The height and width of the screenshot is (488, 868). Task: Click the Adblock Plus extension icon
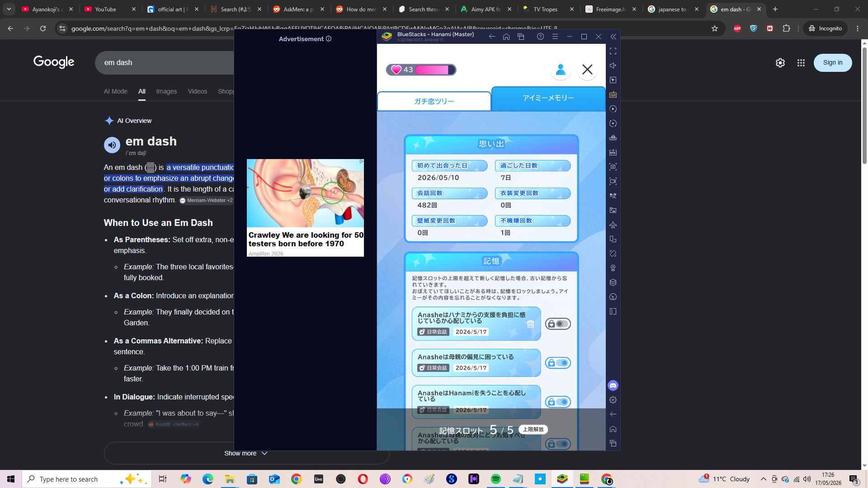(x=737, y=28)
